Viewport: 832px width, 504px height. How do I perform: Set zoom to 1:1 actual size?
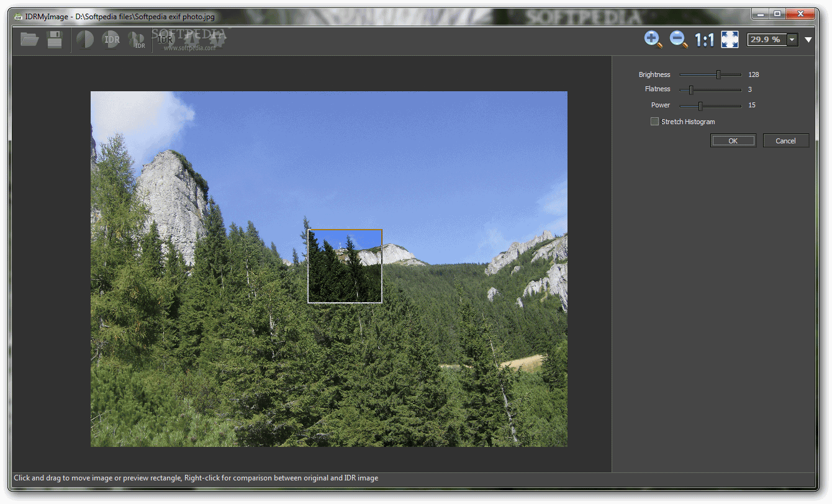pos(704,40)
